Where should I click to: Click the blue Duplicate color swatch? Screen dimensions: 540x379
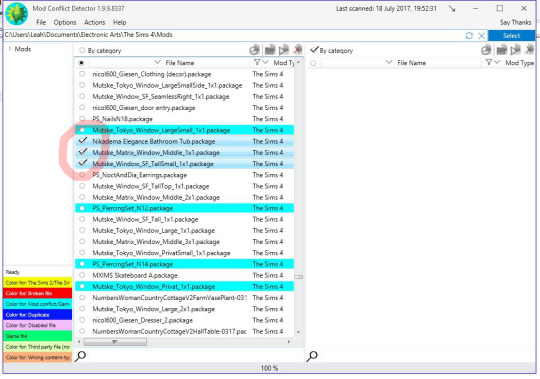[x=38, y=315]
